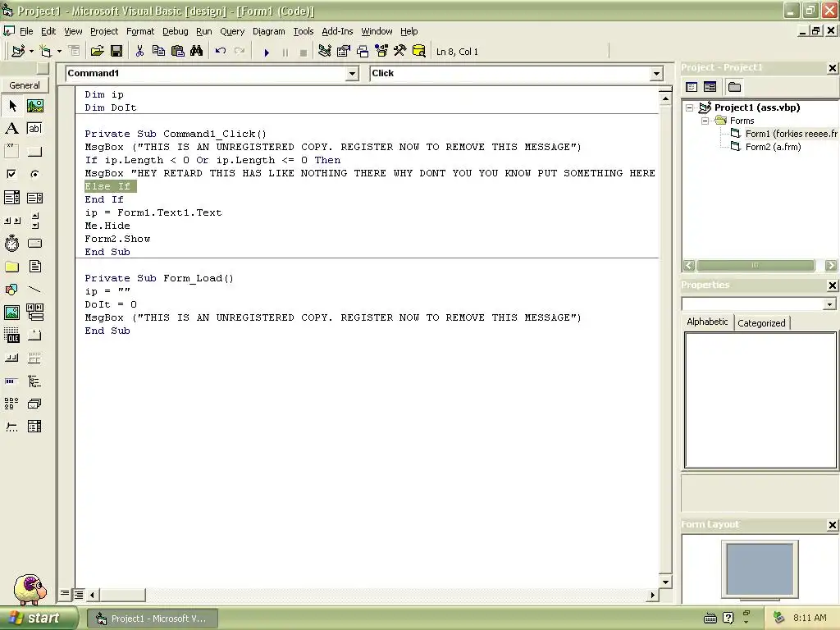Click the End (stop) toolbar button

(x=304, y=52)
